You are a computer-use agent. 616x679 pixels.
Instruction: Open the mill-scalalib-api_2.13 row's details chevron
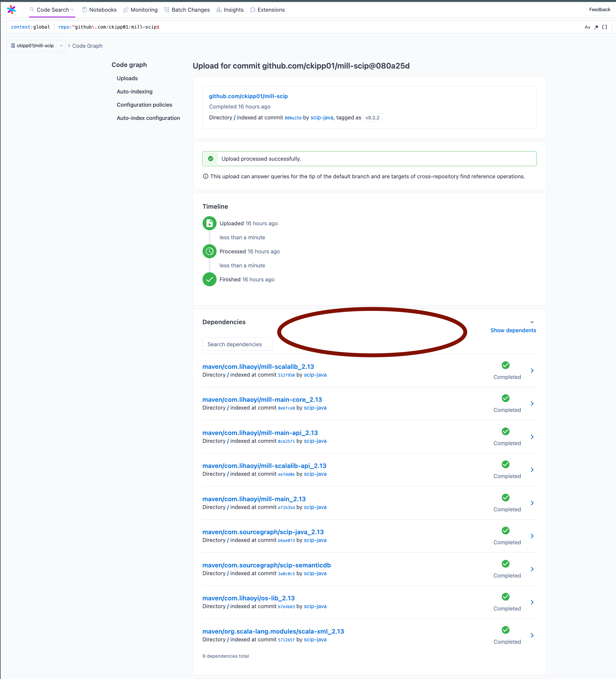click(x=532, y=470)
